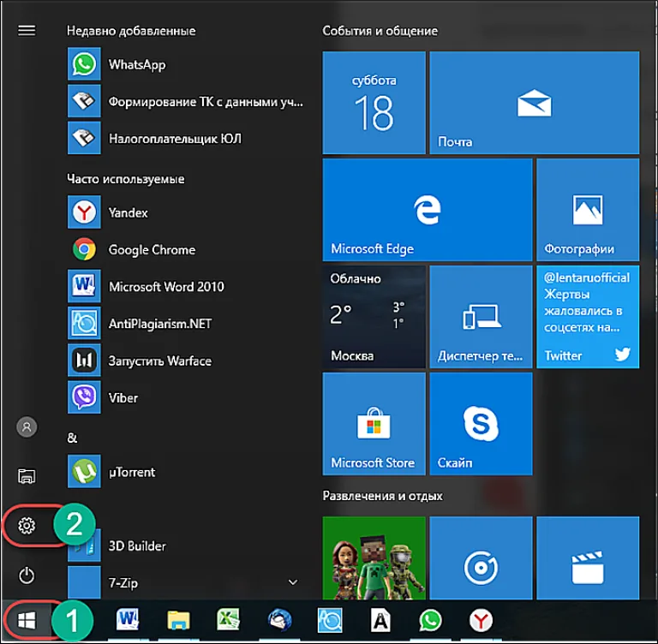
Task: Launch Viber from the app list
Action: [x=185, y=397]
